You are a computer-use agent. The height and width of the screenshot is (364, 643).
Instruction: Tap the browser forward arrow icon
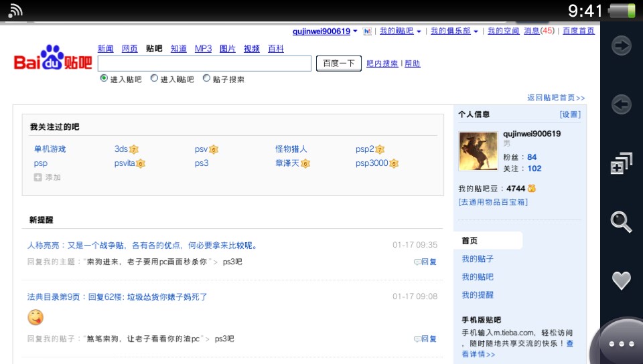pos(622,45)
